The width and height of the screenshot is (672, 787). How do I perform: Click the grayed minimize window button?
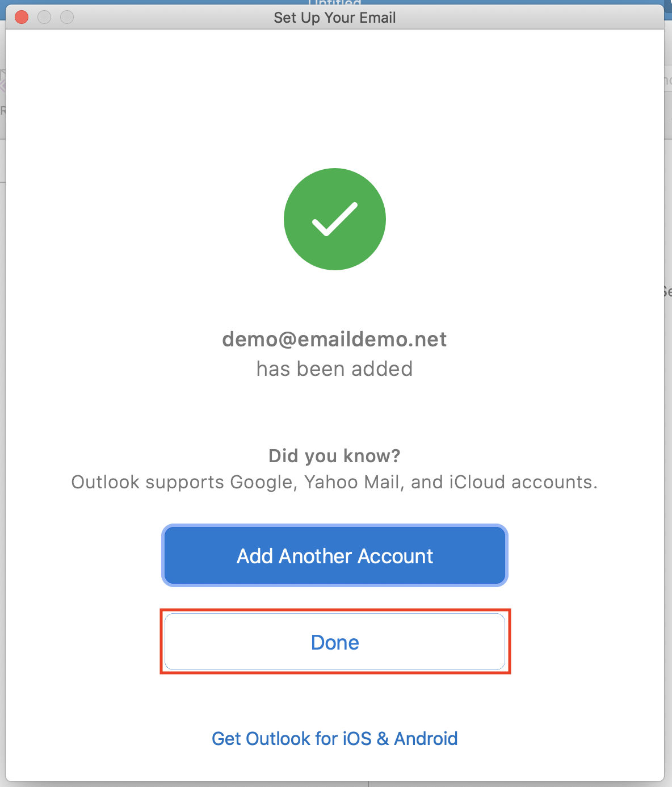pos(44,17)
